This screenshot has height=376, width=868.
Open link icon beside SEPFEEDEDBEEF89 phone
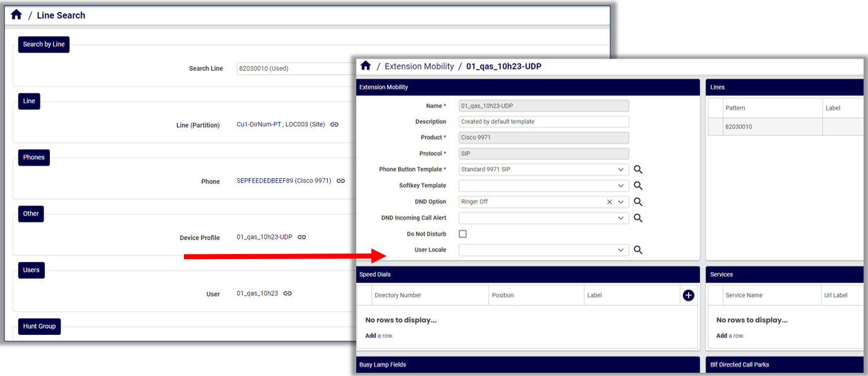coord(341,181)
